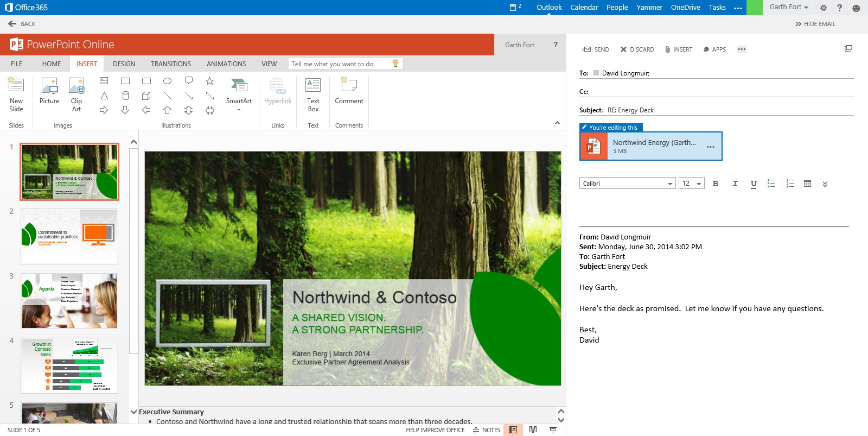Select the triangle shape
Screen dimensions: 868x436
pyautogui.click(x=104, y=96)
